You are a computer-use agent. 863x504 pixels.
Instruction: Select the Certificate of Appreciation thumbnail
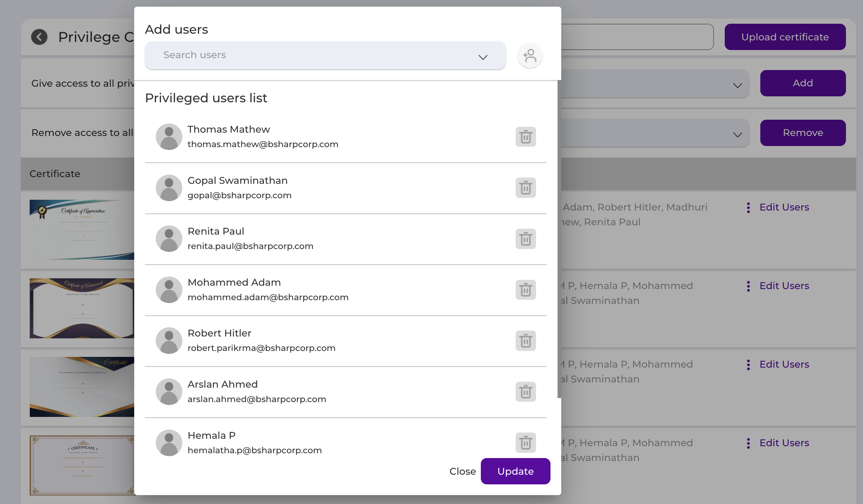pyautogui.click(x=82, y=230)
